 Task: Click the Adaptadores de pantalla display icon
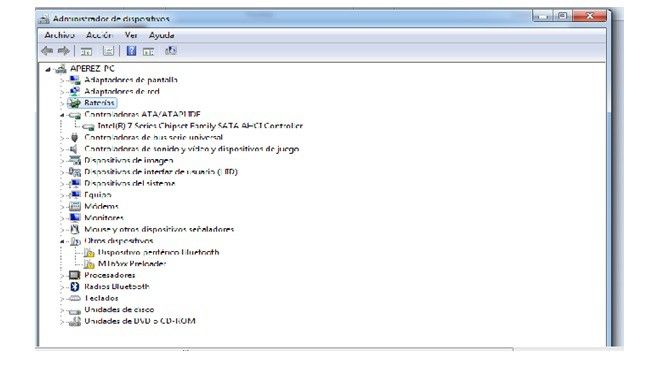click(x=75, y=79)
